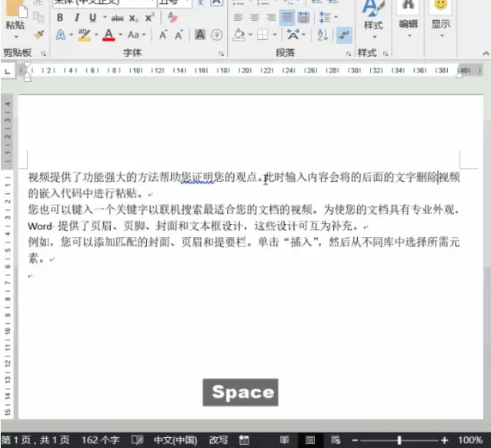Image resolution: width=491 pixels, height=448 pixels.
Task: Toggle overtype mode 改写
Action: coord(219,440)
